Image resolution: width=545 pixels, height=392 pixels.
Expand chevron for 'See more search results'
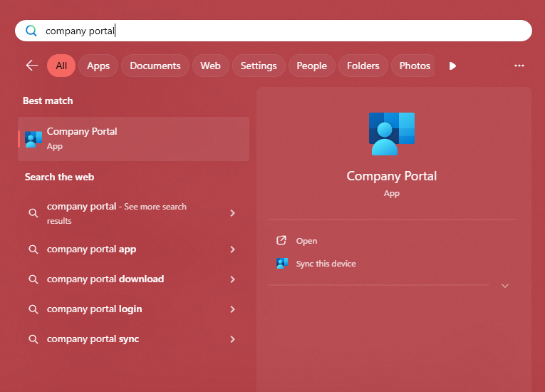pyautogui.click(x=232, y=213)
